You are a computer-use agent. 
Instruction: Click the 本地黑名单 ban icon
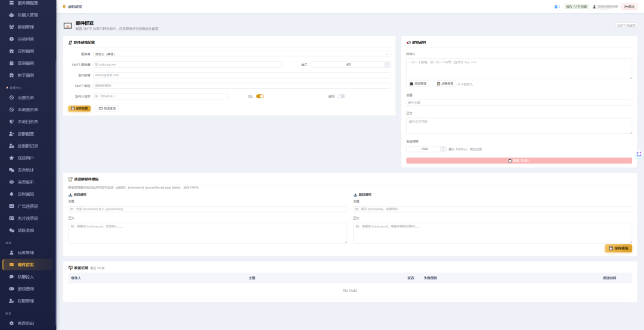pos(11,110)
